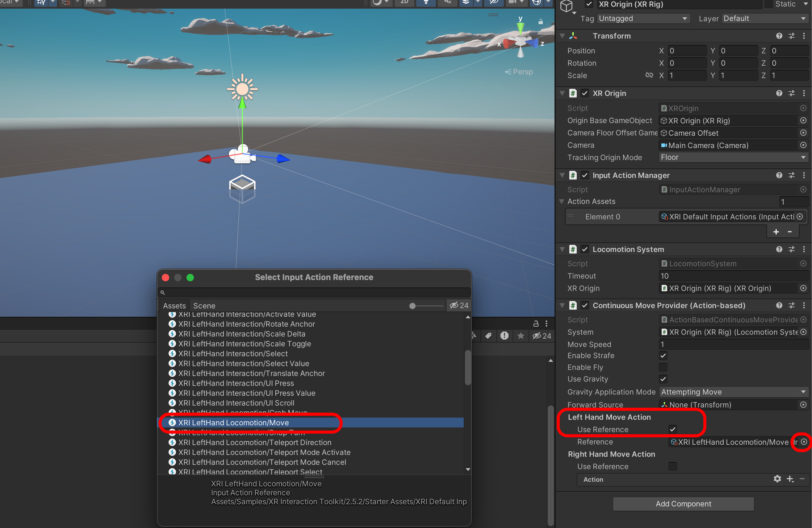Collapse Continuous Move Provider component foldout
This screenshot has width=812, height=528.
(x=562, y=305)
